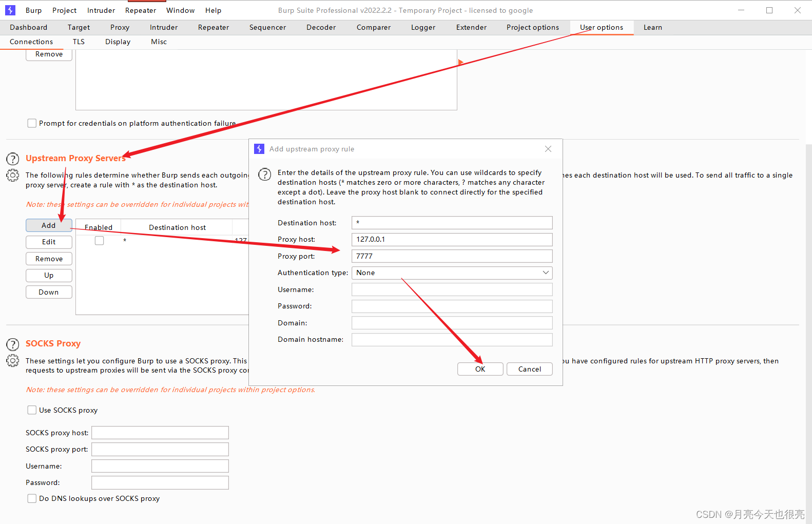
Task: Open the Window menu
Action: tap(180, 10)
